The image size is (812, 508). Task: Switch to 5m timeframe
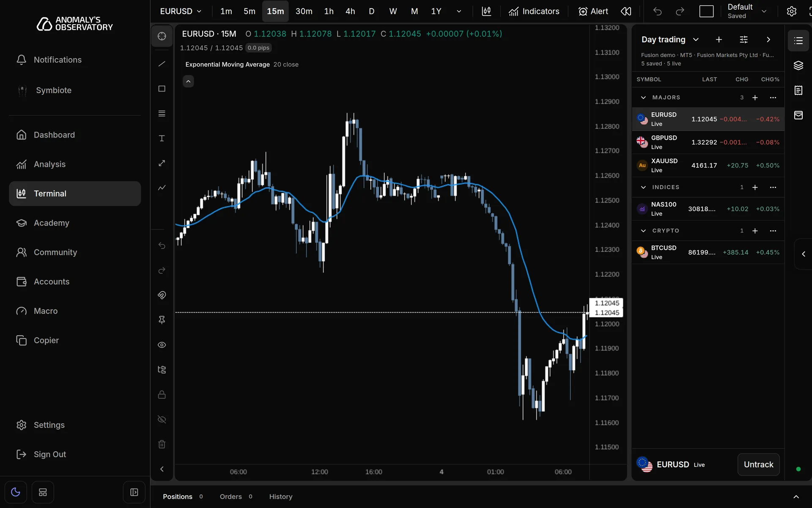coord(250,11)
